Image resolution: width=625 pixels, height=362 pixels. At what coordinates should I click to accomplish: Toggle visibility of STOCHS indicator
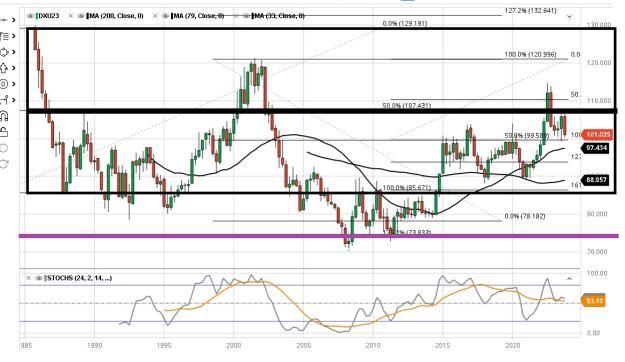pos(39,278)
